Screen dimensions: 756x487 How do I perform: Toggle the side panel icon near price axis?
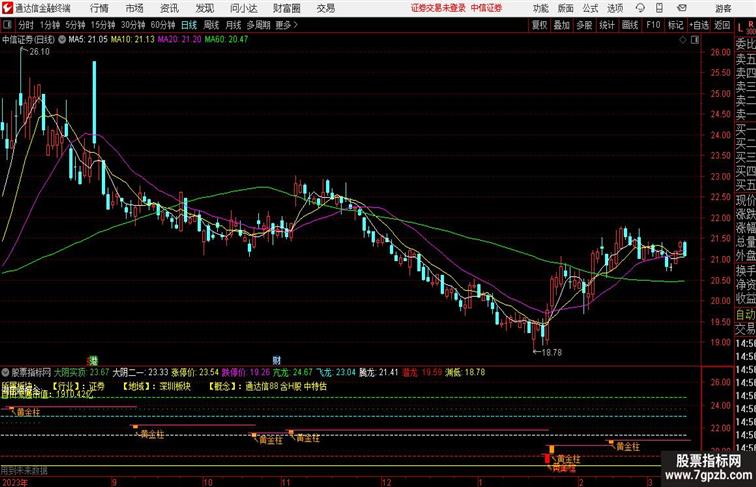tap(695, 40)
